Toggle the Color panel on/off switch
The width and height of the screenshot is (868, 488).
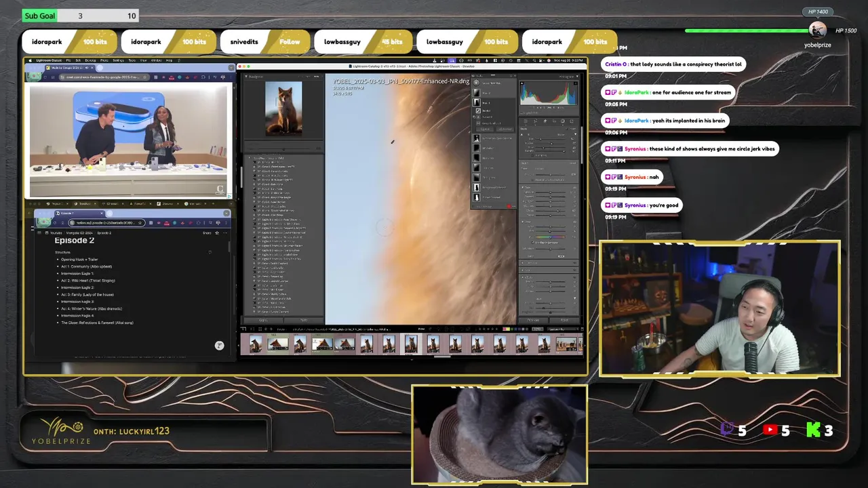coord(575,222)
